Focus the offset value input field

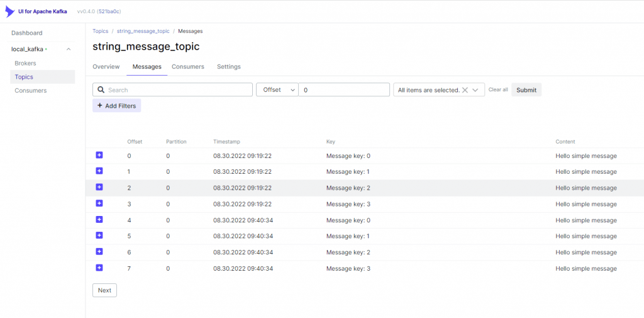(344, 89)
